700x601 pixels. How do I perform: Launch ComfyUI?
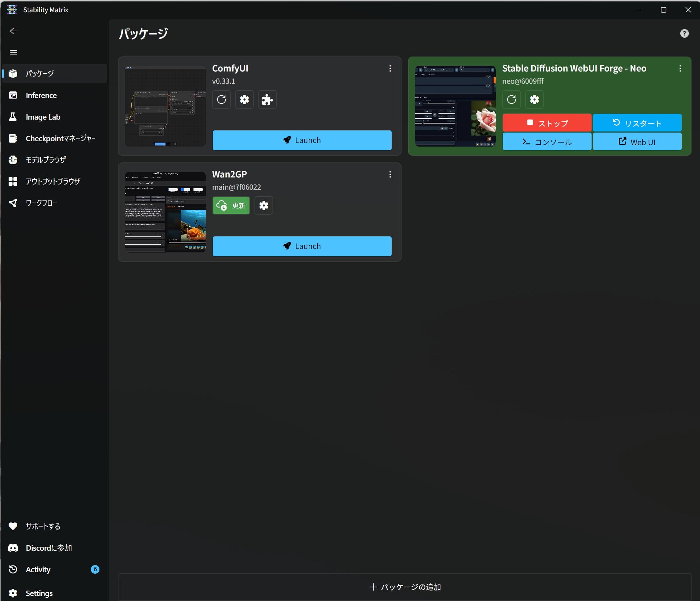point(302,140)
